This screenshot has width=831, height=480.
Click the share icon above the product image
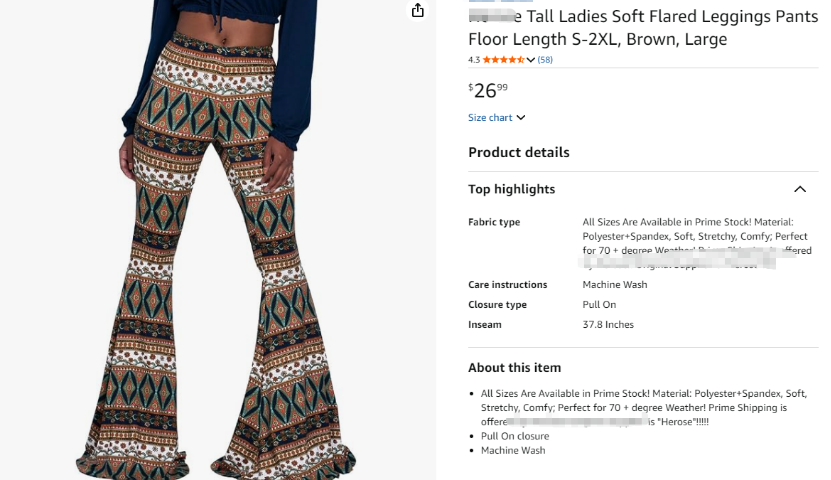pyautogui.click(x=418, y=10)
